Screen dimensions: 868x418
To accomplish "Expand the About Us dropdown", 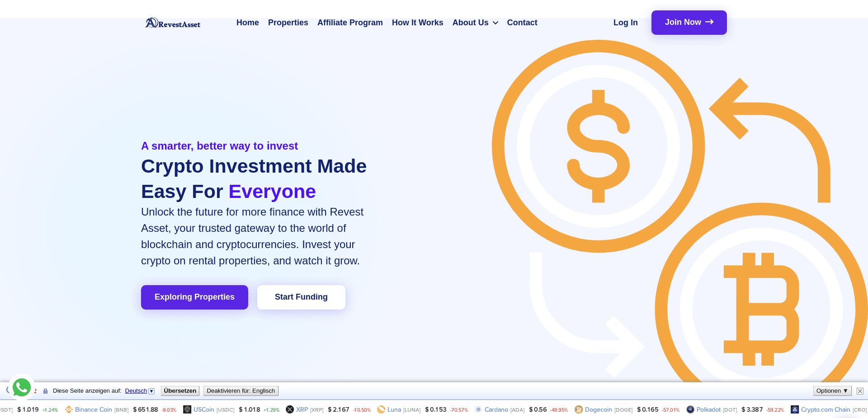I will pos(475,23).
